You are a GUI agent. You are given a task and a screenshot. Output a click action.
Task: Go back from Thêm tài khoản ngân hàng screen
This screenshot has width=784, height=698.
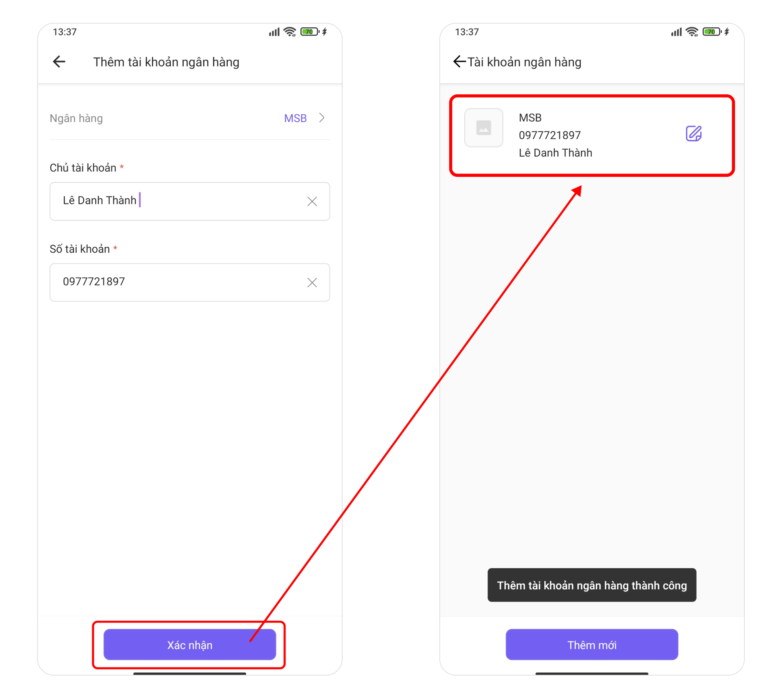tap(59, 62)
